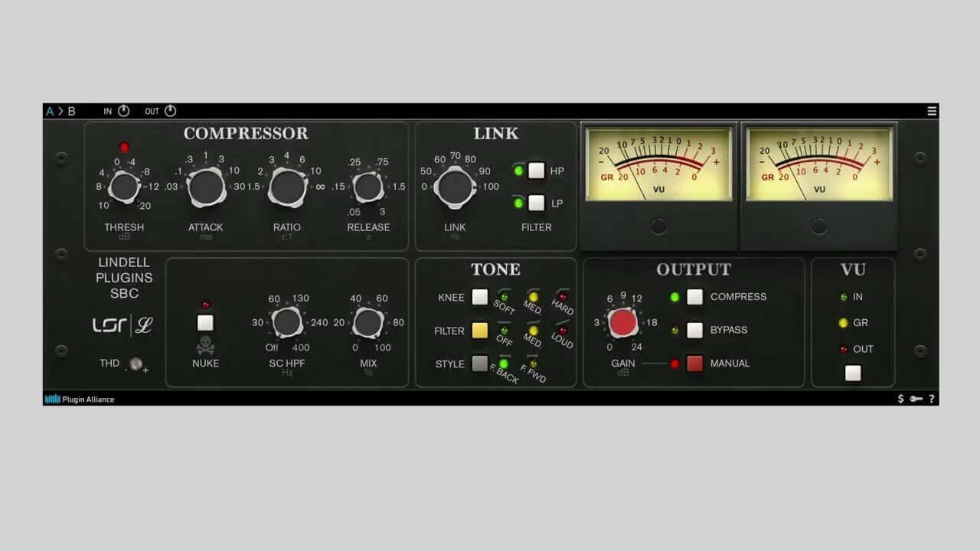
Task: Switch the A > B preset comparison
Action: [60, 111]
